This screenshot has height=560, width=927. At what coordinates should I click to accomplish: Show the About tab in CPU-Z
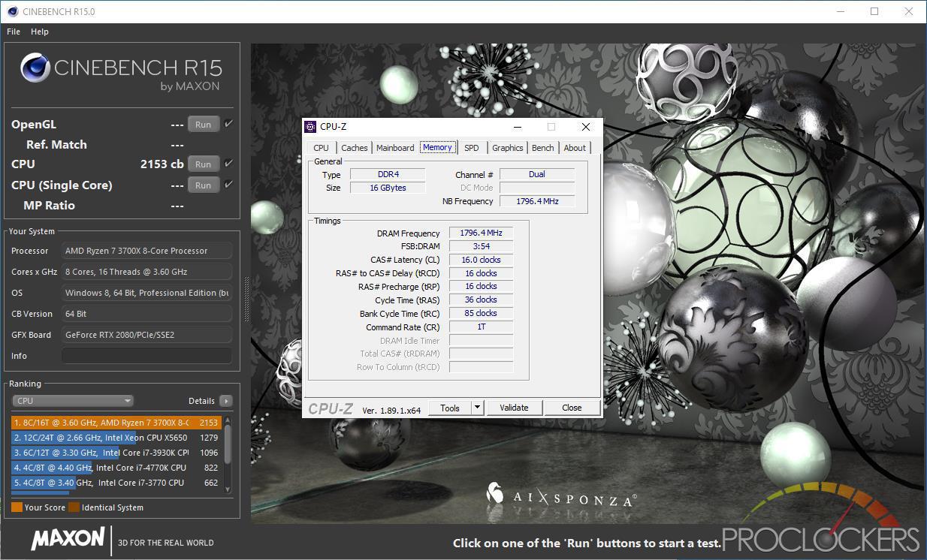tap(575, 148)
